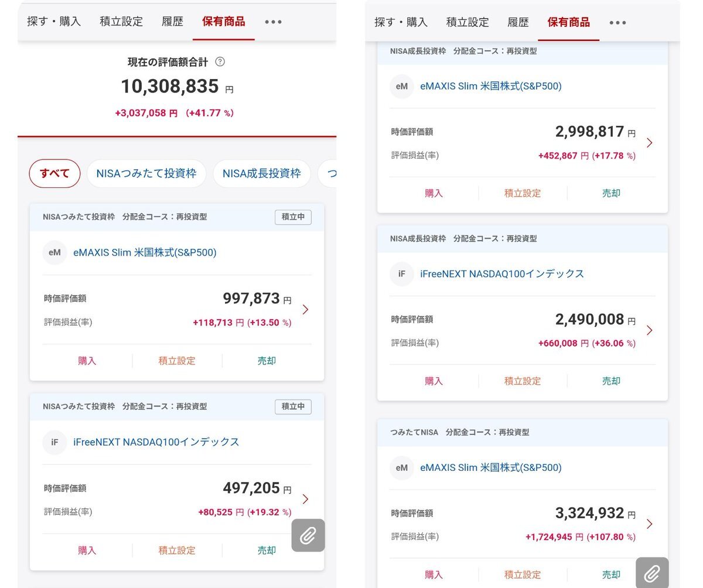This screenshot has width=703, height=588.
Task: Tap 購入 in the 2,998,817 円 card
Action: point(434,193)
